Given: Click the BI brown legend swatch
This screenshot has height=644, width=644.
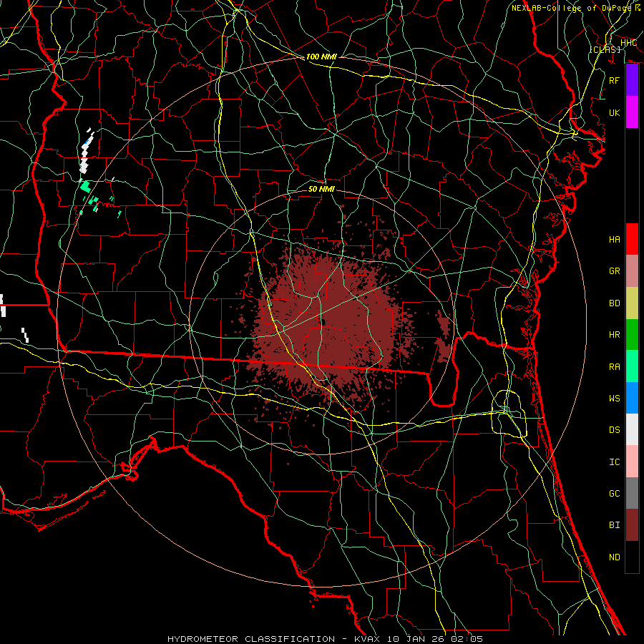Looking at the screenshot, I should tap(632, 525).
